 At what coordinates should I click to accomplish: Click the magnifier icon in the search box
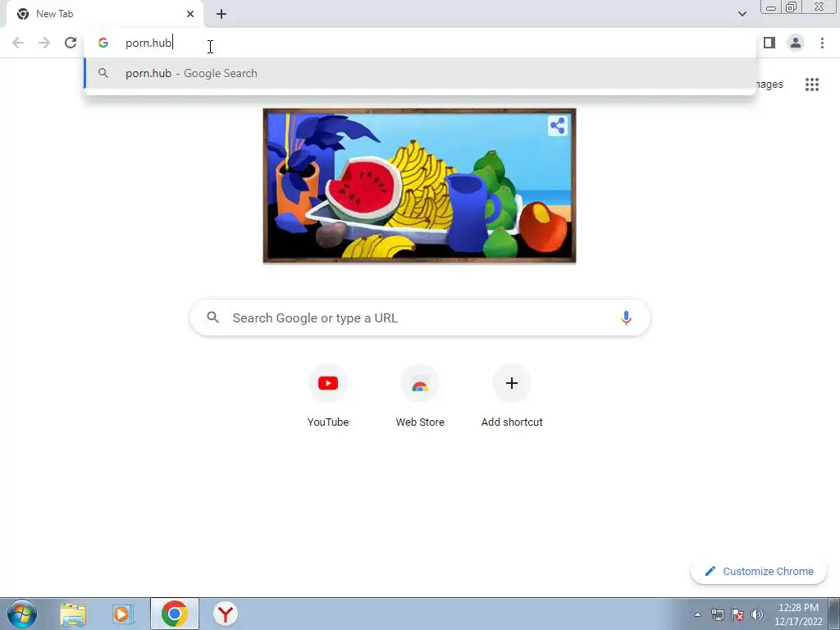coord(213,317)
